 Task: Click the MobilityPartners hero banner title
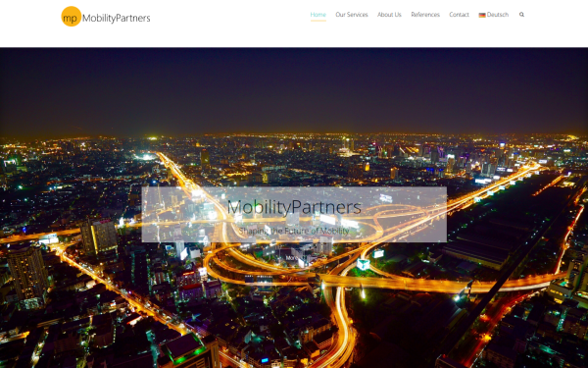coord(294,207)
